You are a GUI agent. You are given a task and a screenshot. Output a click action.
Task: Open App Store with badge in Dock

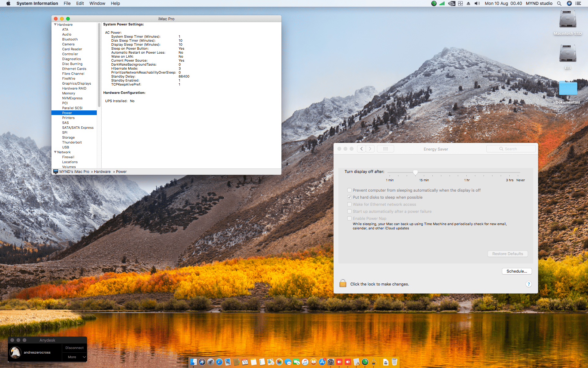[322, 362]
